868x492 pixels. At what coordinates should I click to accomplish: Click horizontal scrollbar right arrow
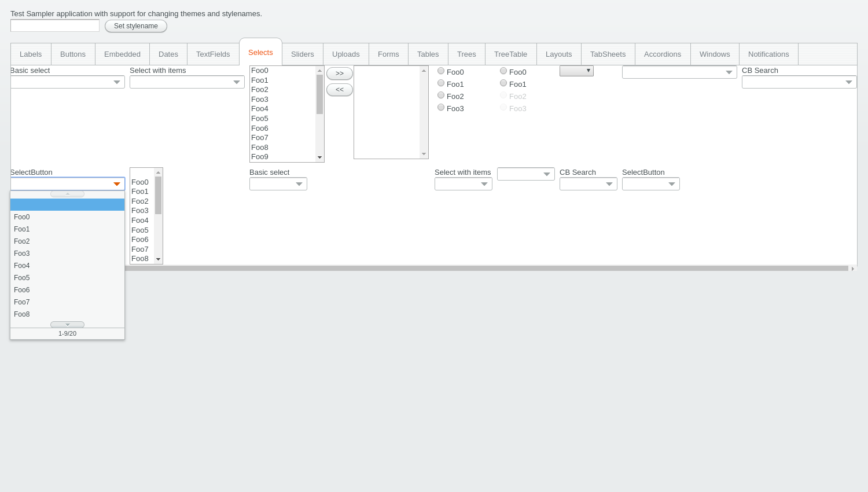coord(853,269)
